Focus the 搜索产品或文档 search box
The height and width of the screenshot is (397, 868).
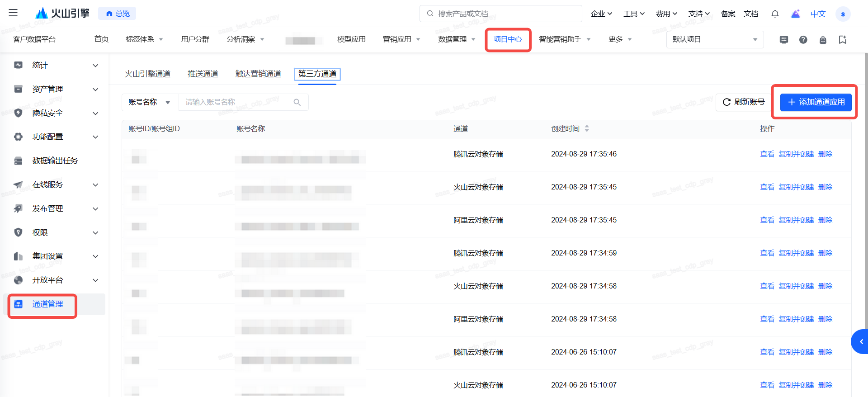(501, 14)
